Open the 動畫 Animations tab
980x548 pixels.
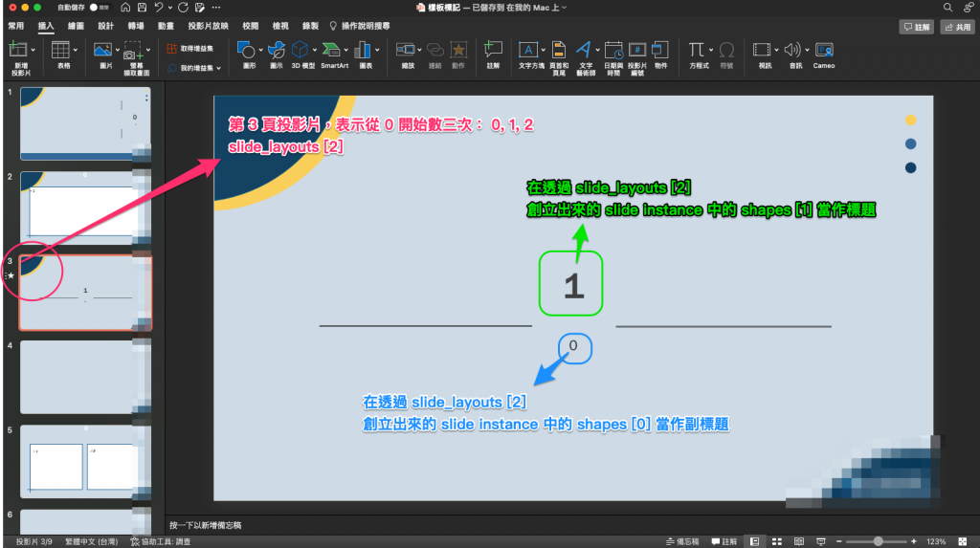[166, 26]
